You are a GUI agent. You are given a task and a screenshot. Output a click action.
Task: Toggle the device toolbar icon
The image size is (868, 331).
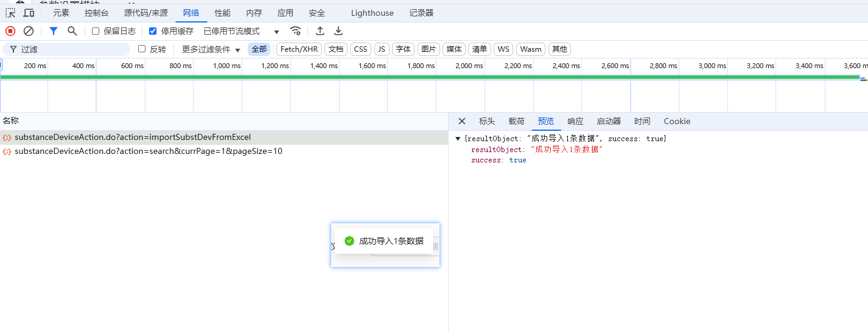[x=29, y=13]
